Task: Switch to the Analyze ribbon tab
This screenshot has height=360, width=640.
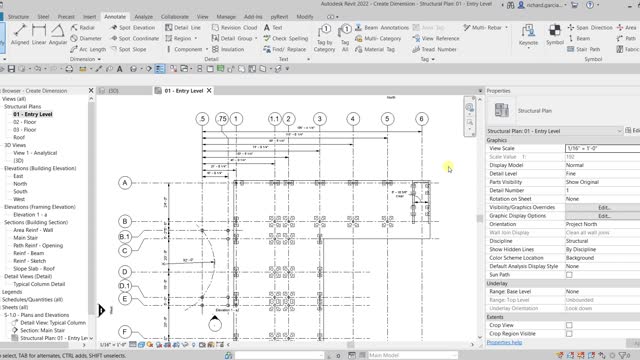Action: (143, 17)
